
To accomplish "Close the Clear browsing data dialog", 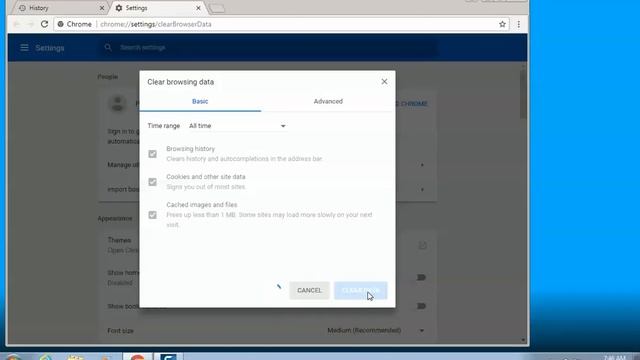I will coord(384,82).
